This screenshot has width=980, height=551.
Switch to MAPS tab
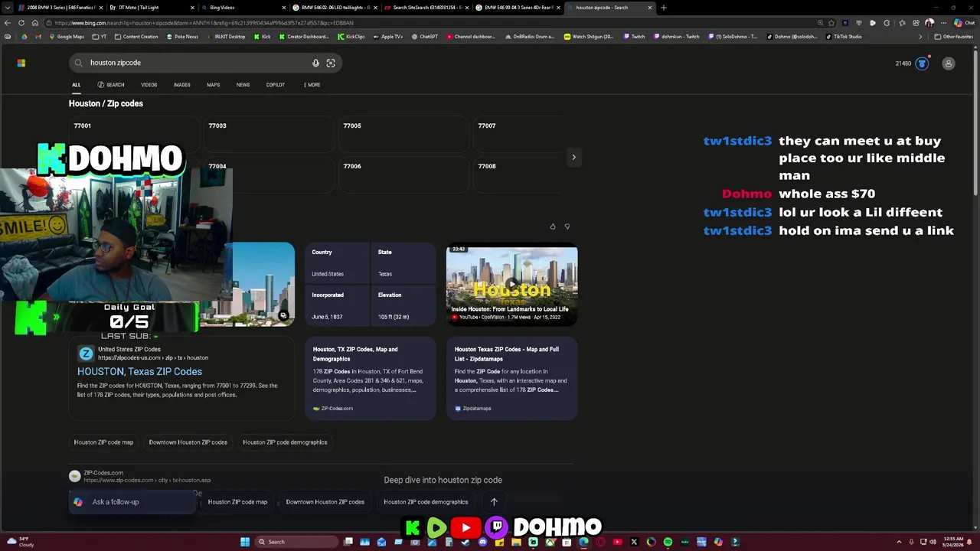pos(213,85)
